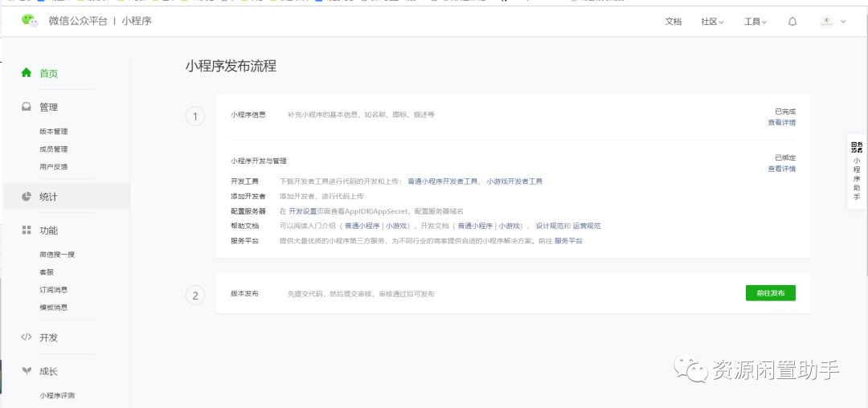
Task: Open 微信搜一搜 in sidebar
Action: click(x=57, y=255)
